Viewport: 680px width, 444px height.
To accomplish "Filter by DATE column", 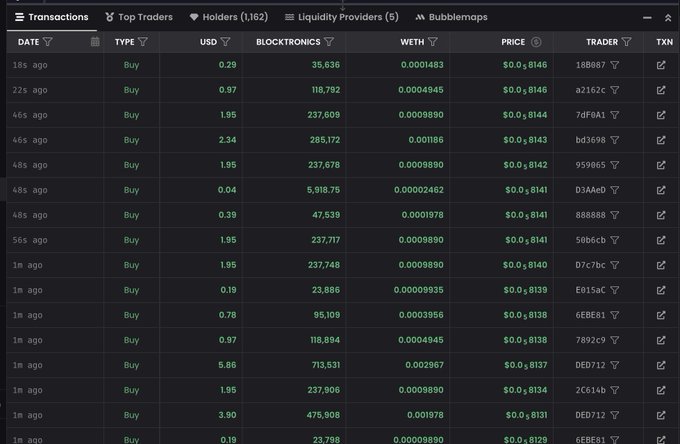I will tap(48, 42).
